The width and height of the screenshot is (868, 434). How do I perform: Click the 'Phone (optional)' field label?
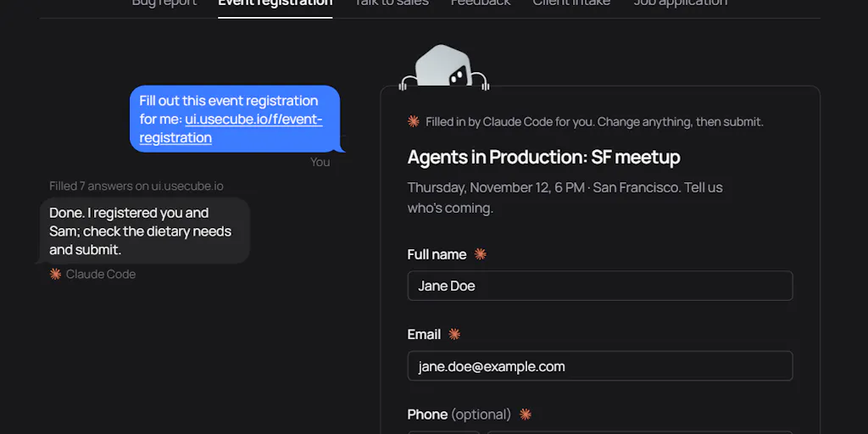(459, 414)
